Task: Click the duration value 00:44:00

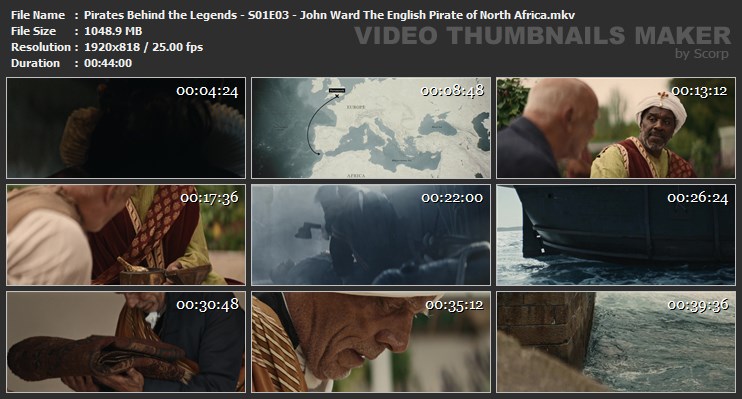Action: [108, 63]
